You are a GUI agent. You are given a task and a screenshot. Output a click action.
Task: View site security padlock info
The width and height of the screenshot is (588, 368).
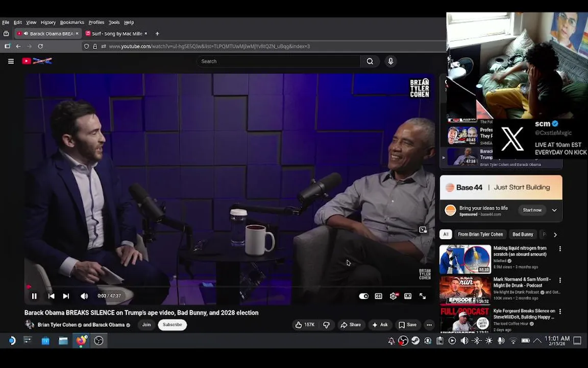click(x=95, y=46)
